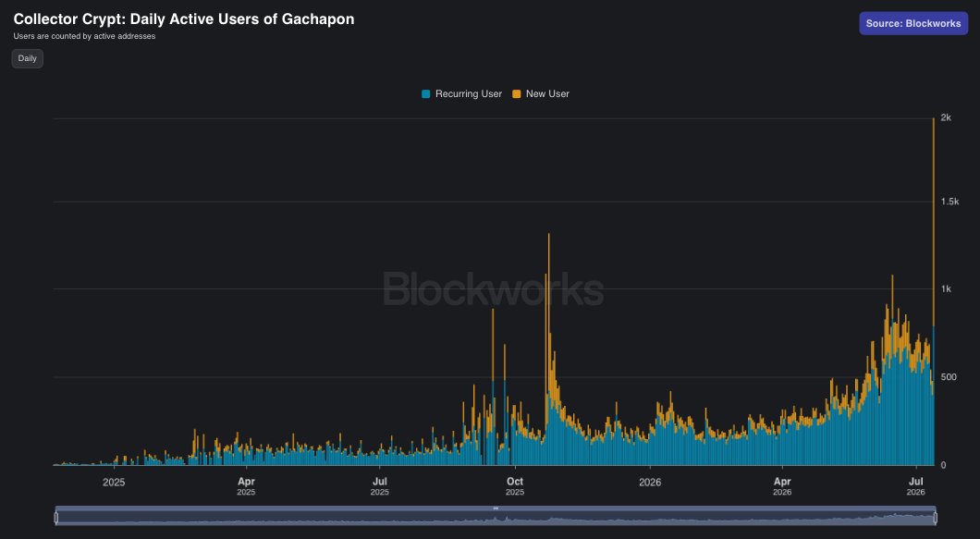Click the Apr 2026 x-axis label
Viewport: 980px width, 539px height.
click(782, 486)
